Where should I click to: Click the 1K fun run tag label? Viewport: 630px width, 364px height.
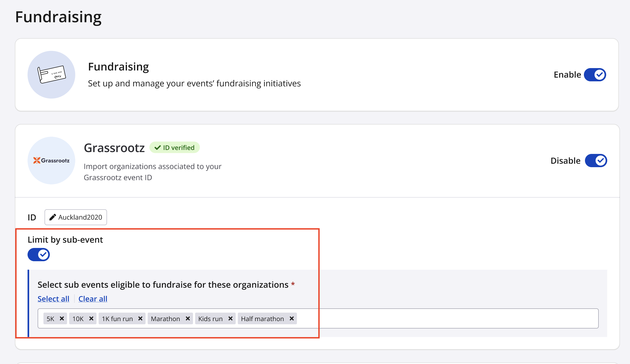[117, 319]
